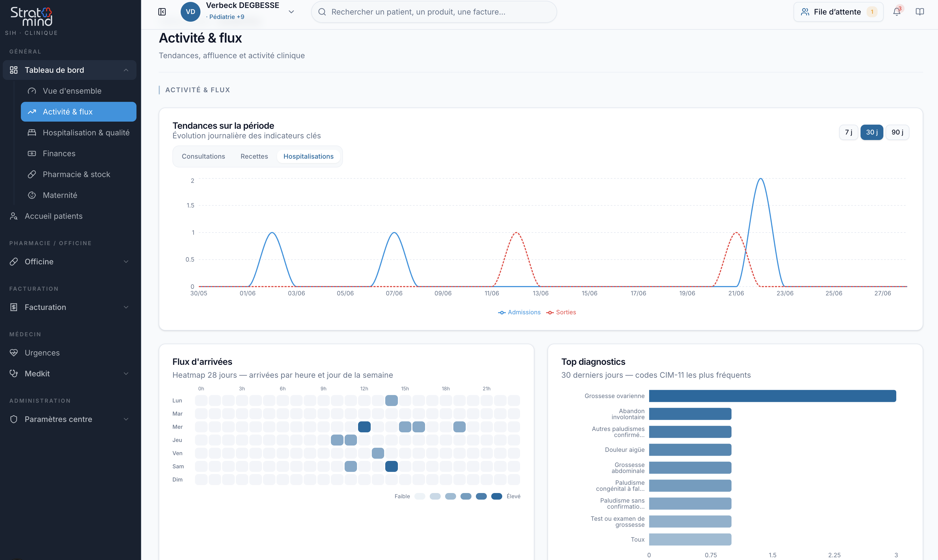Click the VD user avatar

click(x=191, y=12)
